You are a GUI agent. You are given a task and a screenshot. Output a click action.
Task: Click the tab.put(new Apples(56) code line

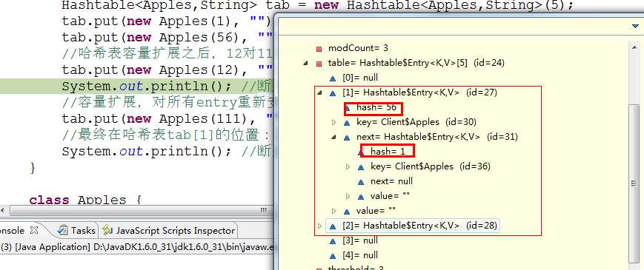click(167, 38)
